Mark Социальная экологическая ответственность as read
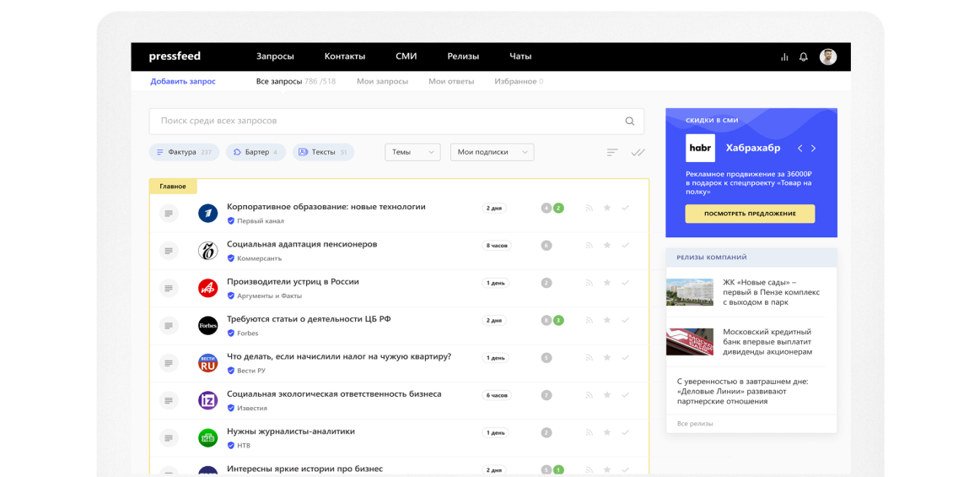Viewport: 980px width, 477px height. [625, 395]
